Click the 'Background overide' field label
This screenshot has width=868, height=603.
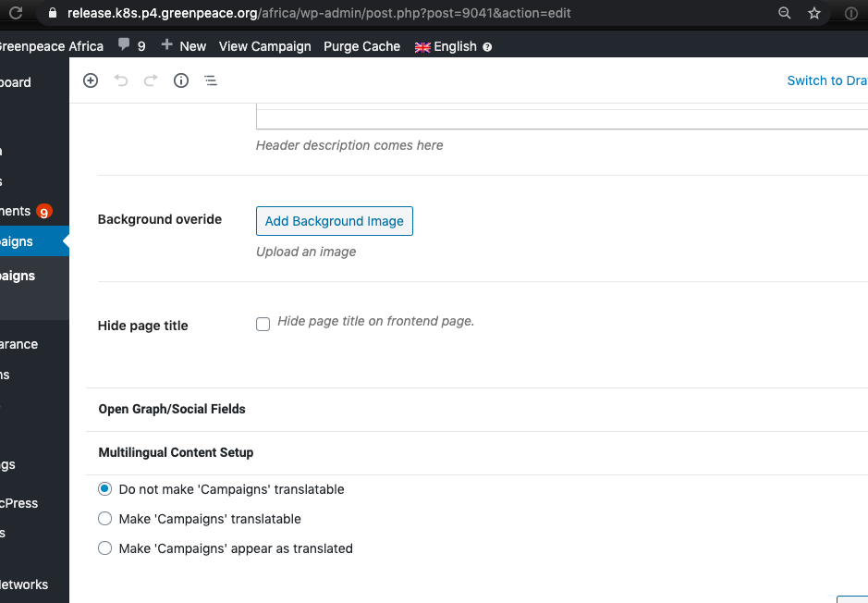pyautogui.click(x=159, y=219)
